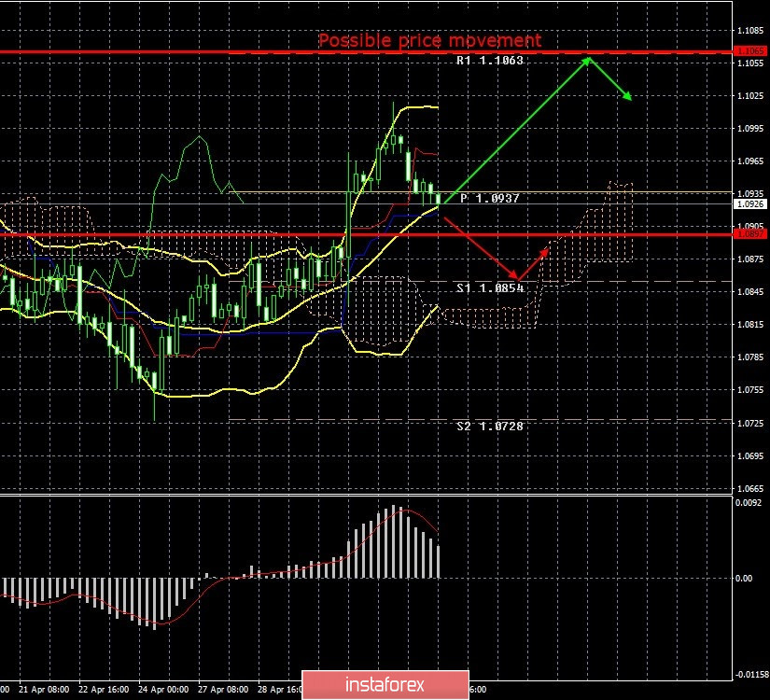Click the MACD 0.00 scale value
Viewport: 770px width, 700px height.
coord(744,578)
